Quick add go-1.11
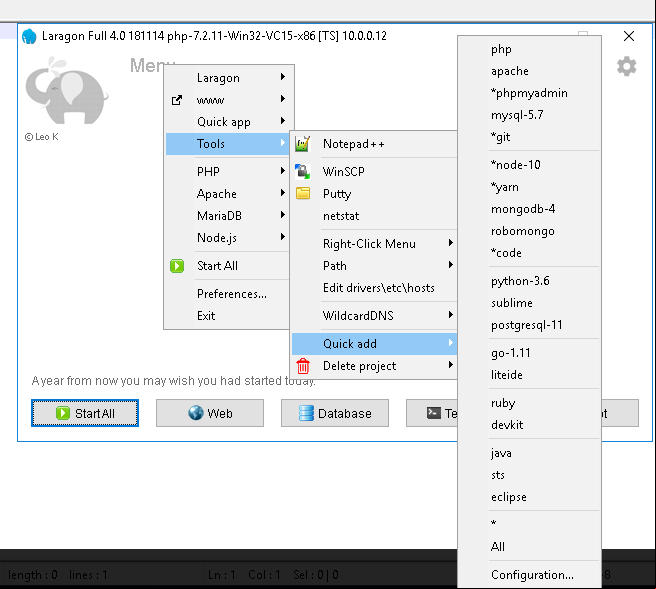 point(530,353)
